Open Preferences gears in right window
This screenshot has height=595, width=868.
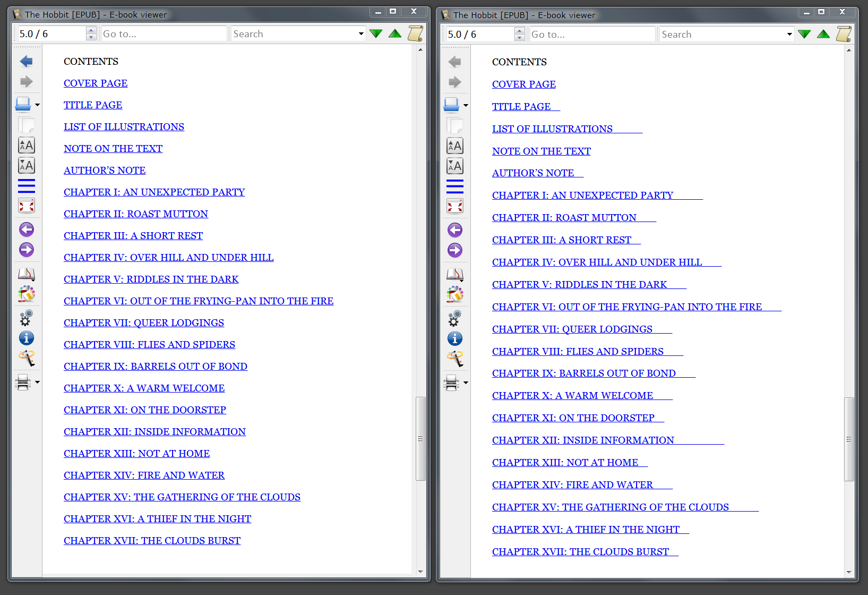click(455, 318)
